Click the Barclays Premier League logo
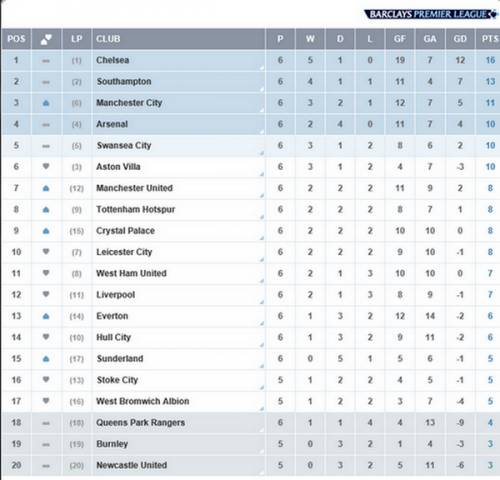 tap(431, 14)
